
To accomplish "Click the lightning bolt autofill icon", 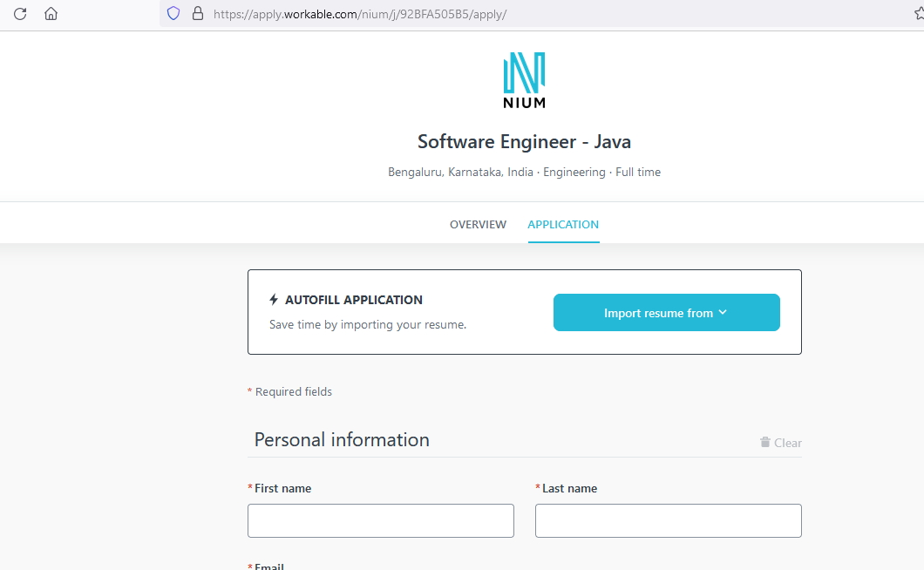I will (x=274, y=300).
